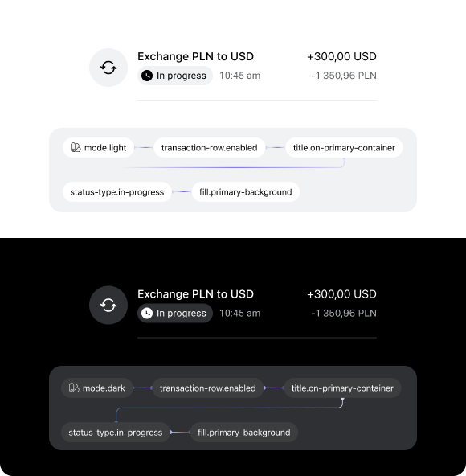The image size is (466, 476).
Task: Click transaction-row.enabled chip in light panel
Action: [x=210, y=147]
